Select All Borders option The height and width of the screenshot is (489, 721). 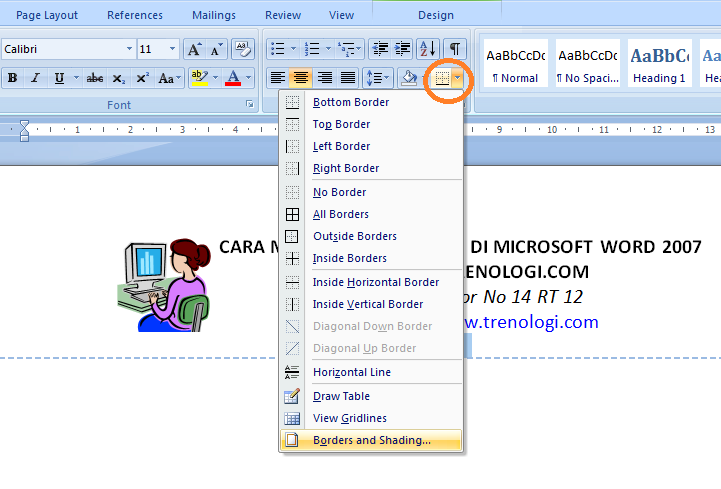[x=371, y=214]
